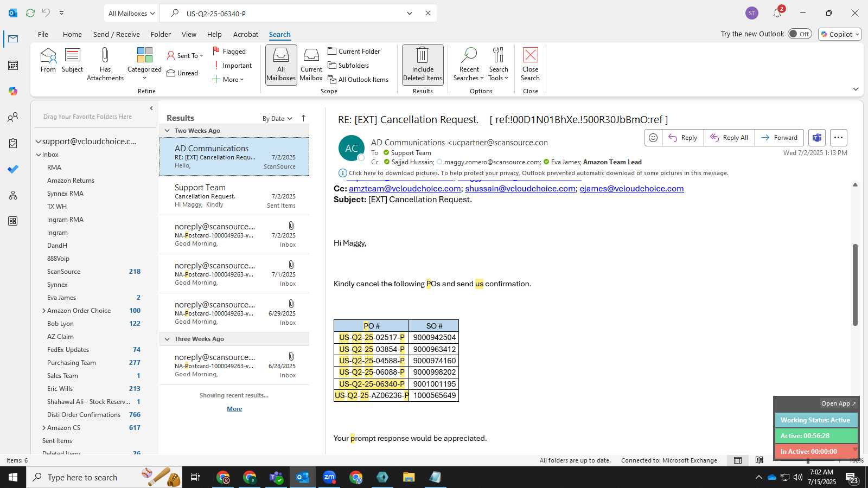Collapse the Inbox folder tree
868x488 pixels.
[39, 155]
